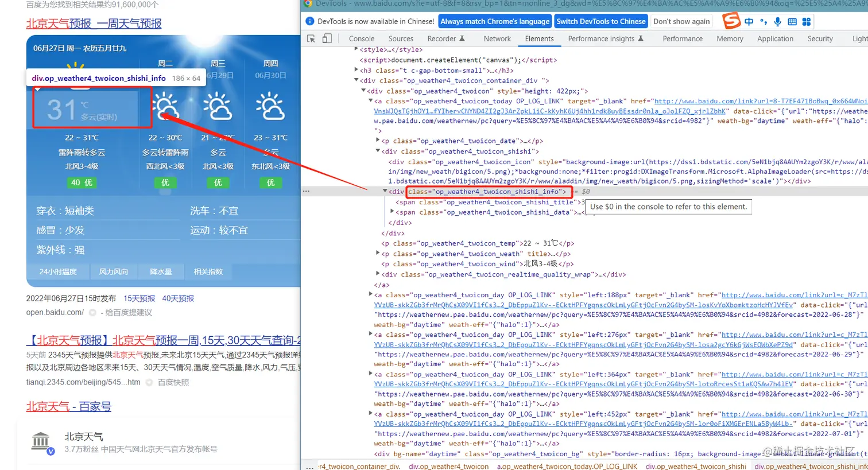Screen dimensions: 868x470
Task: Select the script document.createElement("canvas") line
Action: (458, 60)
